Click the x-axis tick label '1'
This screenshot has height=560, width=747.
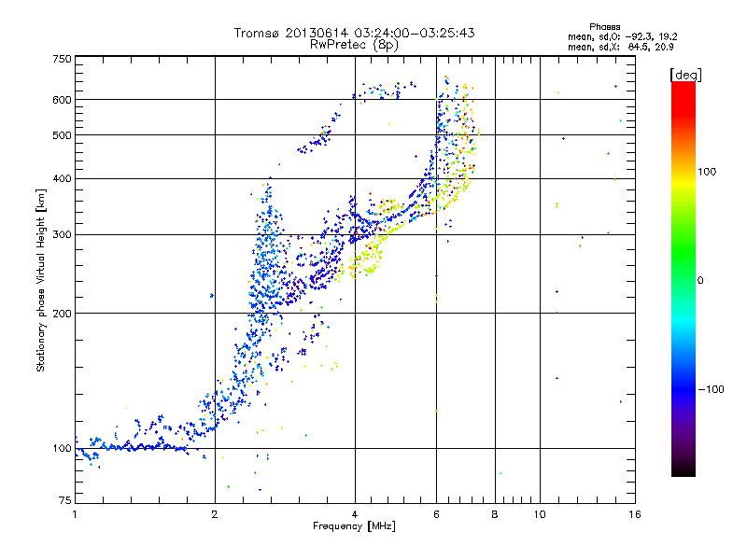(75, 514)
